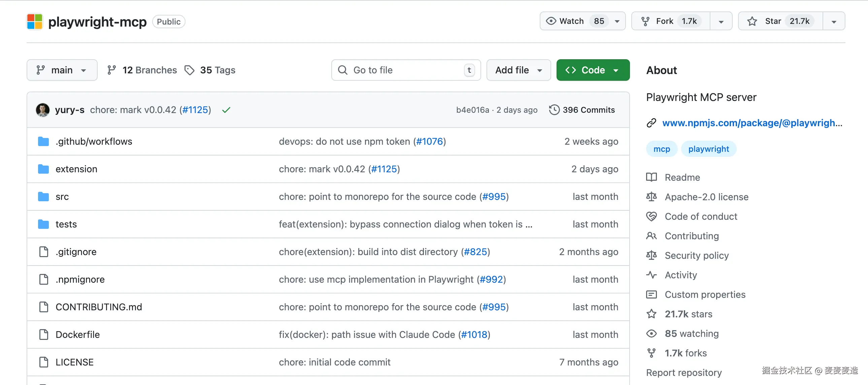Click the npmjs package link
Image resolution: width=868 pixels, height=385 pixels.
[x=752, y=123]
